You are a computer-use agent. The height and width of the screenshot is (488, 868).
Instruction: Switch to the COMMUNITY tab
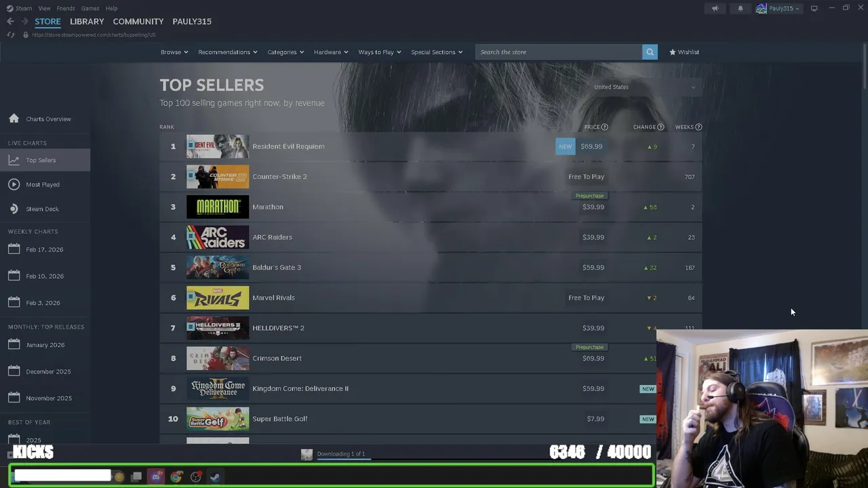pyautogui.click(x=138, y=22)
